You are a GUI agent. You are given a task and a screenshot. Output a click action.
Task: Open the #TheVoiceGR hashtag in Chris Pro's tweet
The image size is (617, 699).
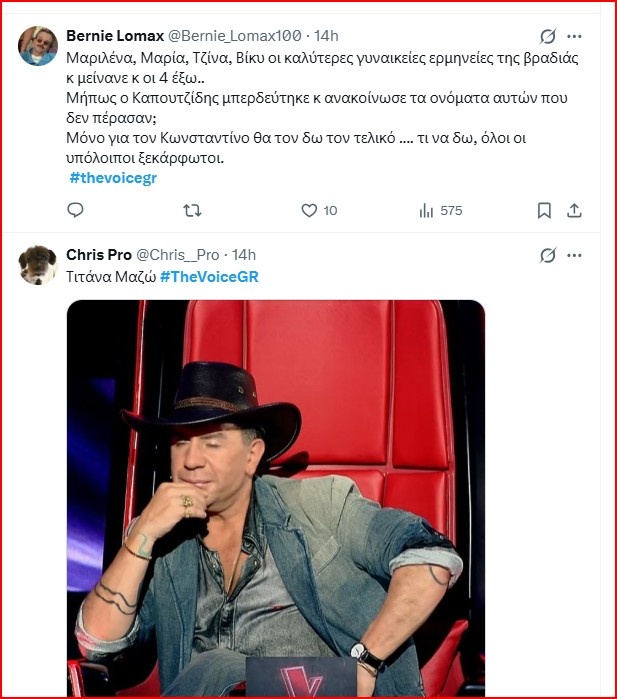[209, 277]
